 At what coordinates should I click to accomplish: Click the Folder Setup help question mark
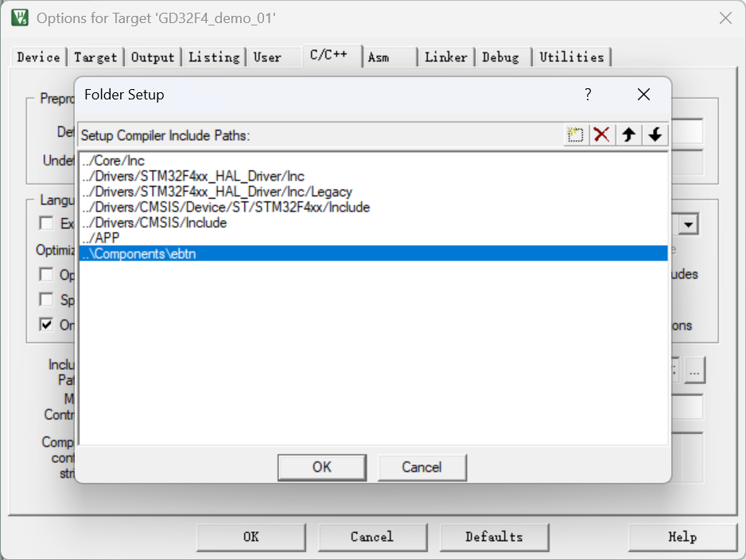coord(588,94)
